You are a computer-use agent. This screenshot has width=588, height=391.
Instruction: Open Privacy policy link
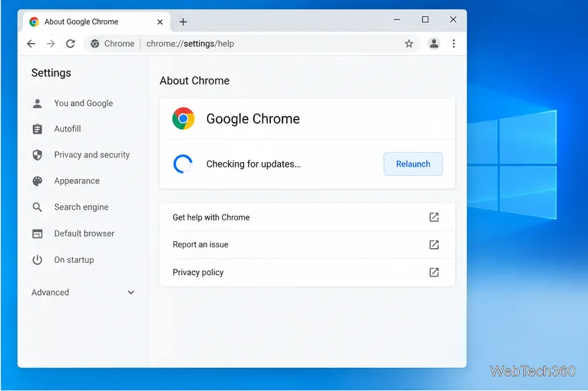pyautogui.click(x=307, y=273)
